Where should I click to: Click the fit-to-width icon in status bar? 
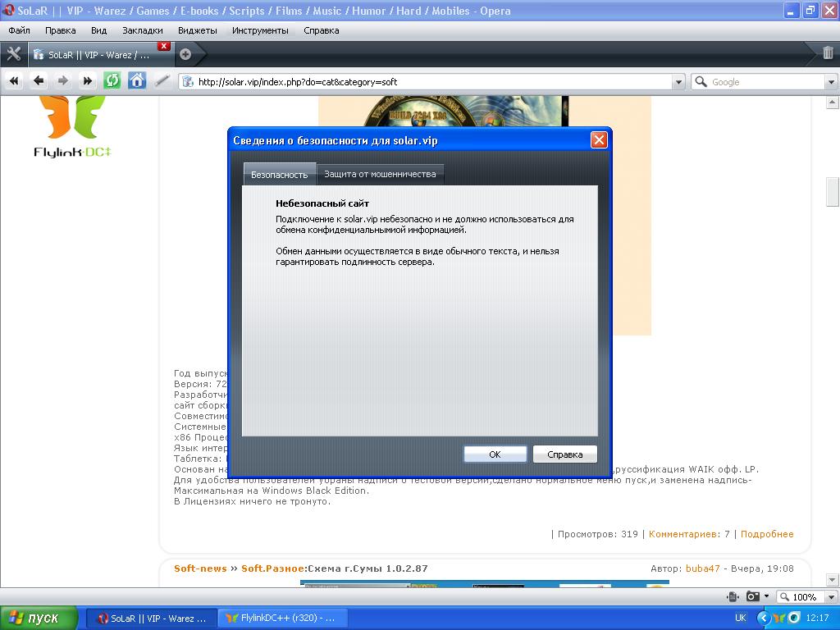coord(733,596)
